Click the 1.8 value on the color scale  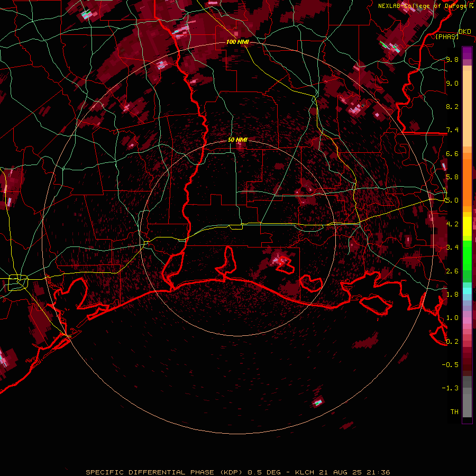click(452, 294)
